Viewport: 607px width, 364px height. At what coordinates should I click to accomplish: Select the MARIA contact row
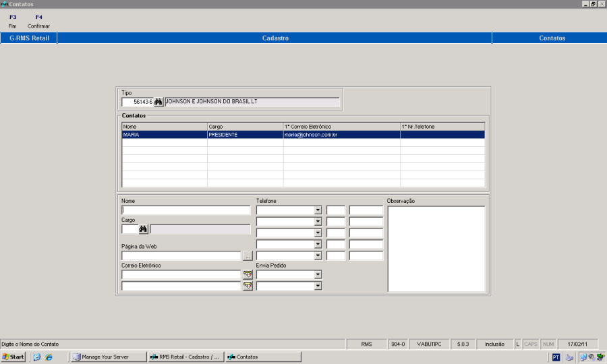(x=303, y=135)
